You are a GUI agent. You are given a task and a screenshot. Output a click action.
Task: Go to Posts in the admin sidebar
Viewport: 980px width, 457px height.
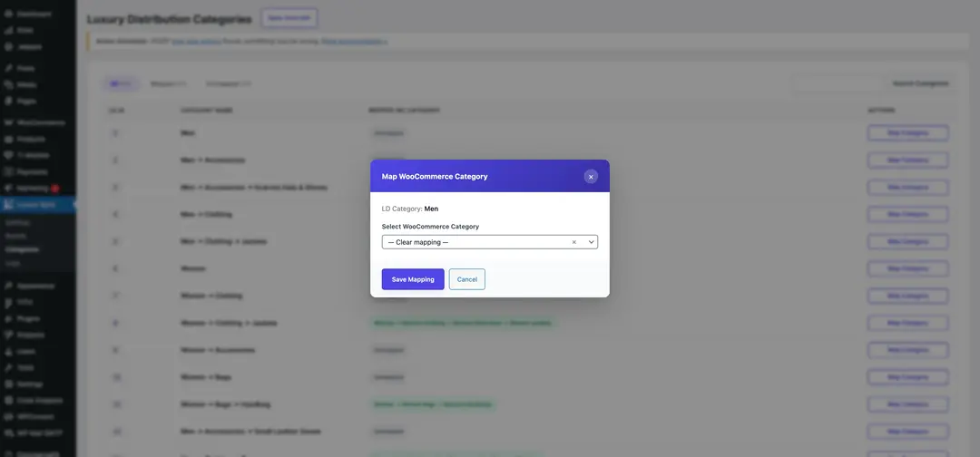tap(25, 68)
